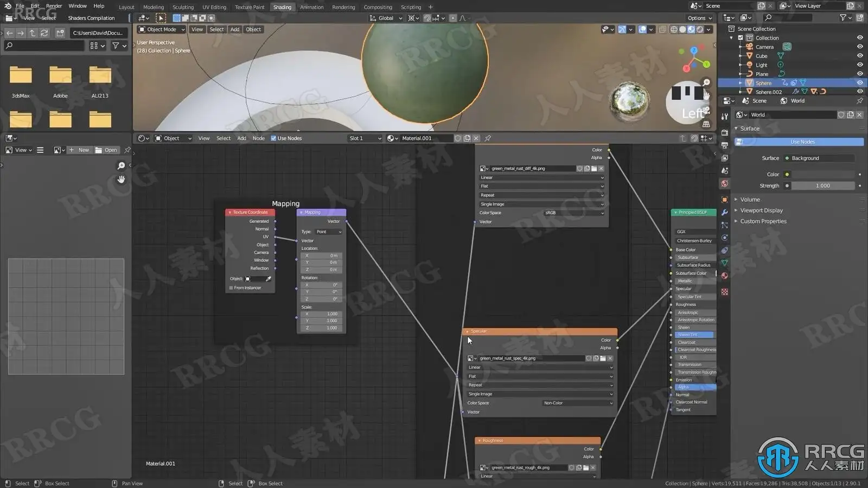The image size is (868, 488).
Task: Open the Render menu
Action: click(x=54, y=6)
